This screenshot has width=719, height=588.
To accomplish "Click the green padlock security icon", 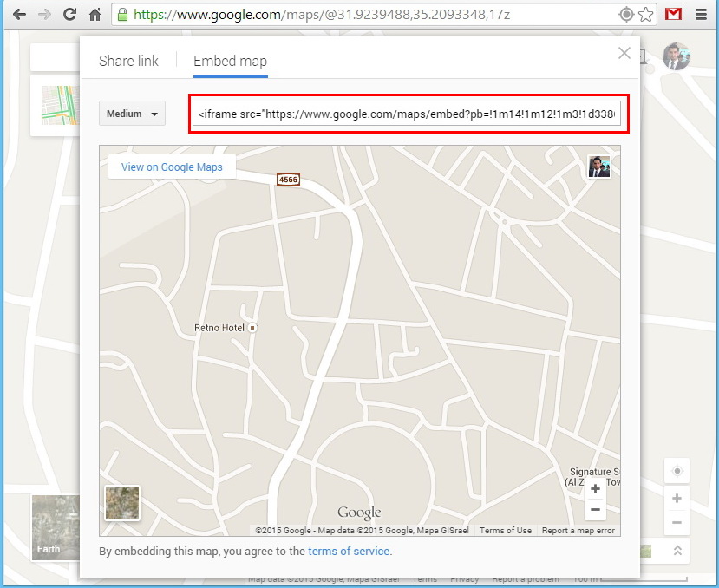I will click(122, 14).
